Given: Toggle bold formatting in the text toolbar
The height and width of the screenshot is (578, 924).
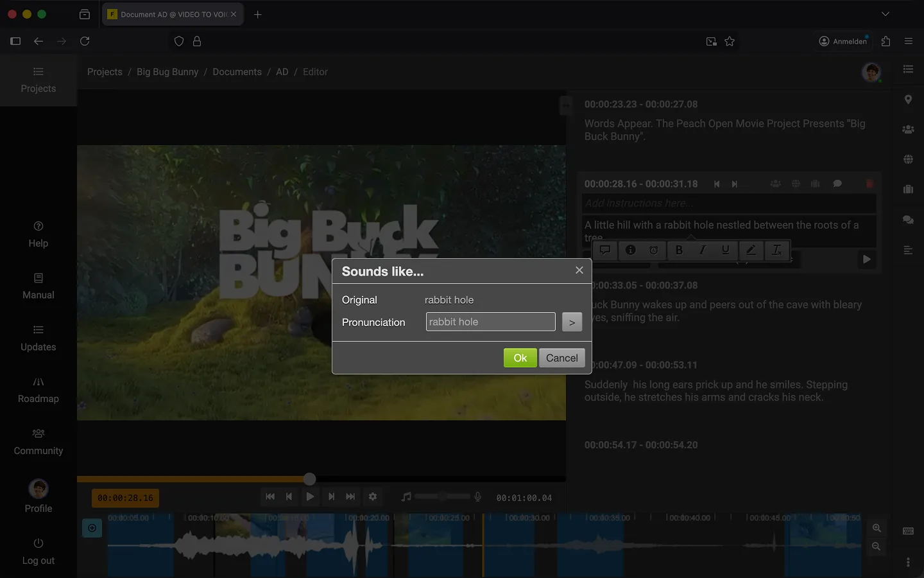Looking at the screenshot, I should [x=679, y=250].
